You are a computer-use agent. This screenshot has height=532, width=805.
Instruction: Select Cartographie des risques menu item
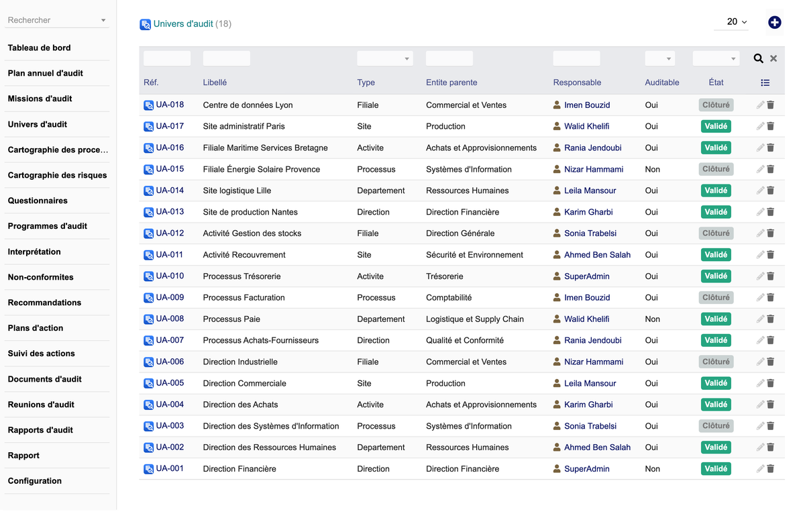click(x=57, y=175)
